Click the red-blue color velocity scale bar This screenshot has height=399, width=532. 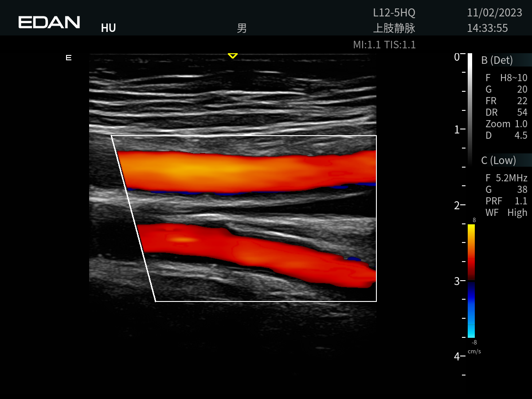(x=471, y=281)
